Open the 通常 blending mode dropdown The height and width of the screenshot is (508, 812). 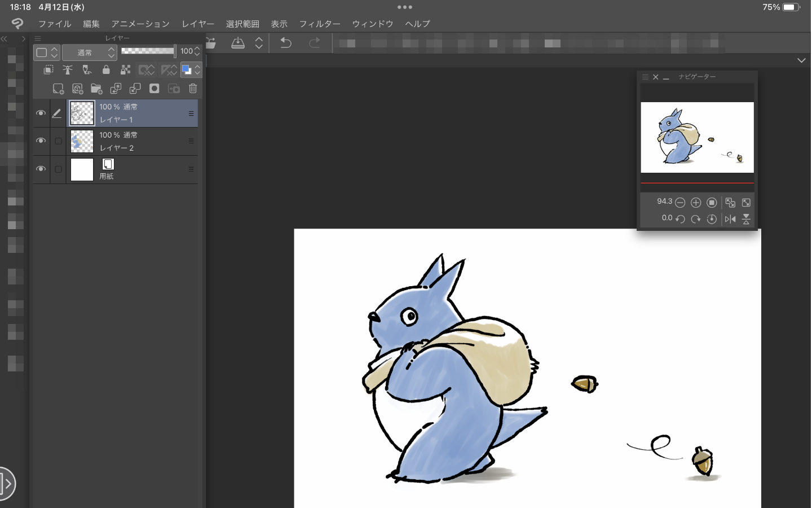tap(89, 52)
